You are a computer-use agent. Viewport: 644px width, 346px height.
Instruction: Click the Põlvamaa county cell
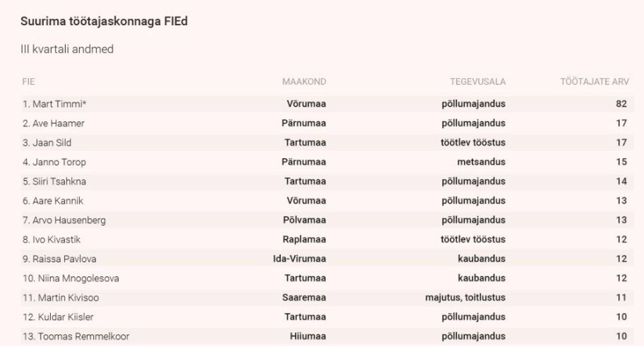pyautogui.click(x=304, y=220)
